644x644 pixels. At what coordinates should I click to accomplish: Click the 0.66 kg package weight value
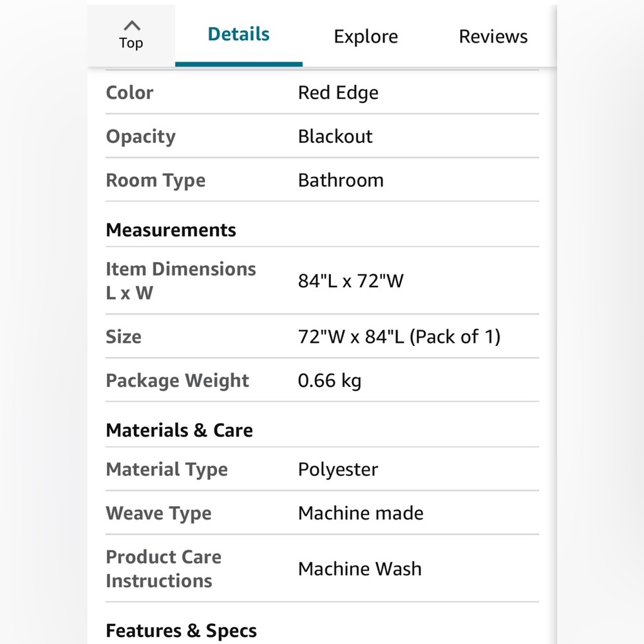pyautogui.click(x=329, y=381)
